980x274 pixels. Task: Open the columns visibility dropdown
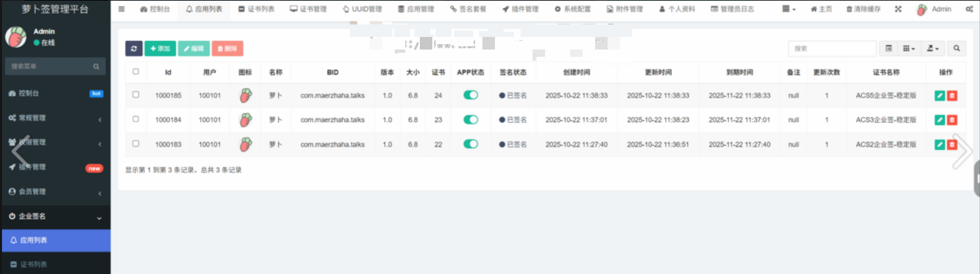click(x=909, y=48)
